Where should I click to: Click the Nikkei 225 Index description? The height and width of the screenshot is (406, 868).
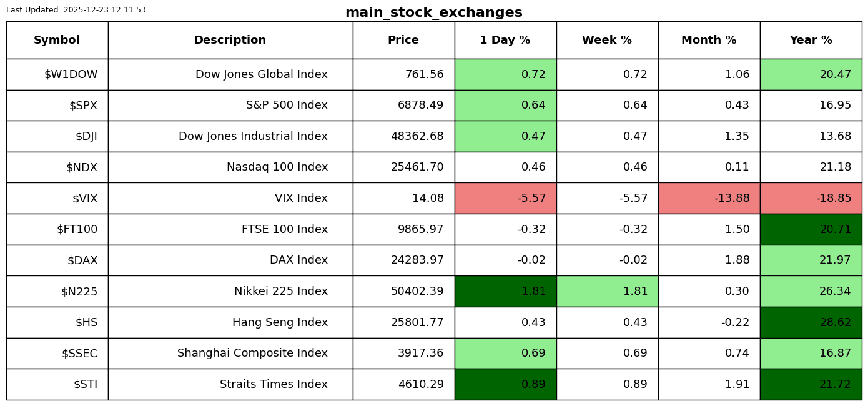[280, 292]
